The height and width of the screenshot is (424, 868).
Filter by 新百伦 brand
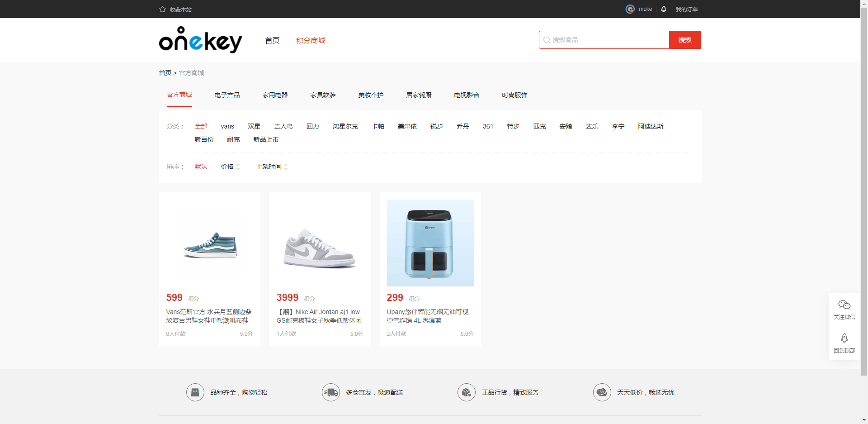pos(204,139)
